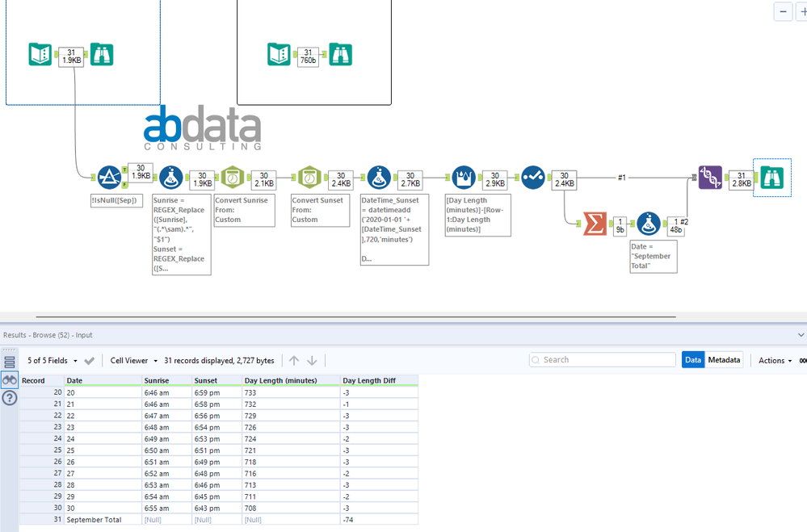807x532 pixels.
Task: Move to previous record with up arrow
Action: (294, 361)
